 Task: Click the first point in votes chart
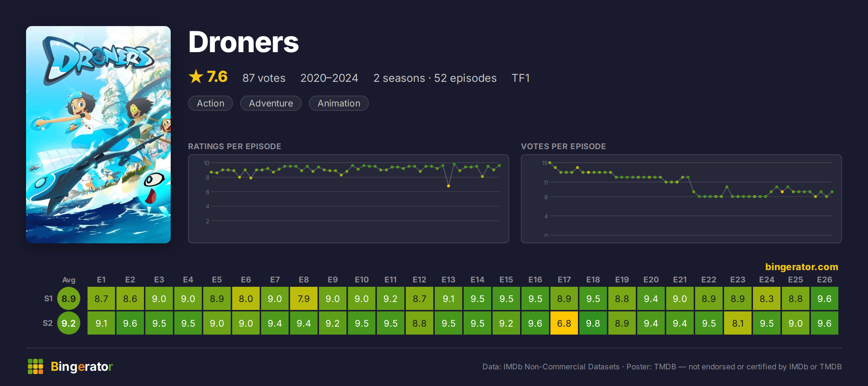coord(550,163)
